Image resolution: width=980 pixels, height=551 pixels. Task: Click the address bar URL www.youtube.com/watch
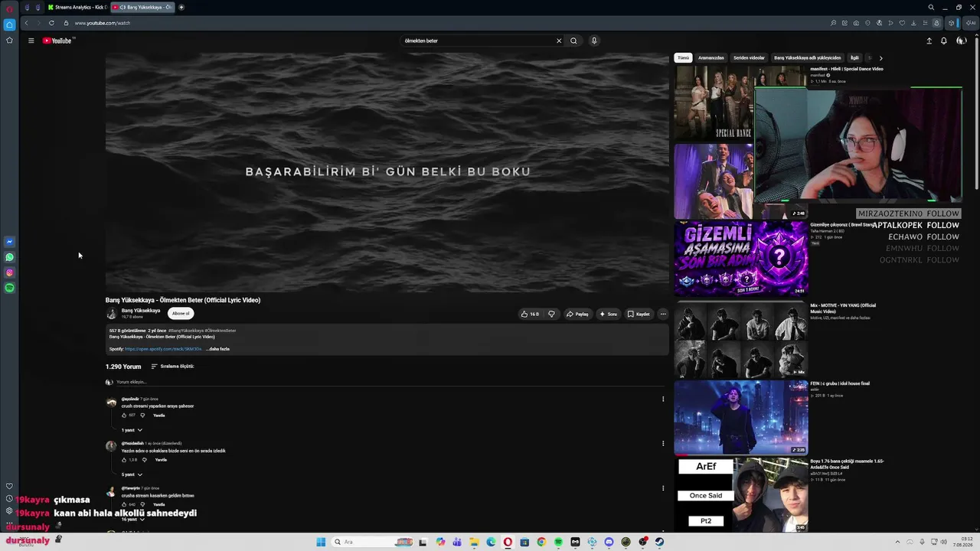(x=103, y=23)
